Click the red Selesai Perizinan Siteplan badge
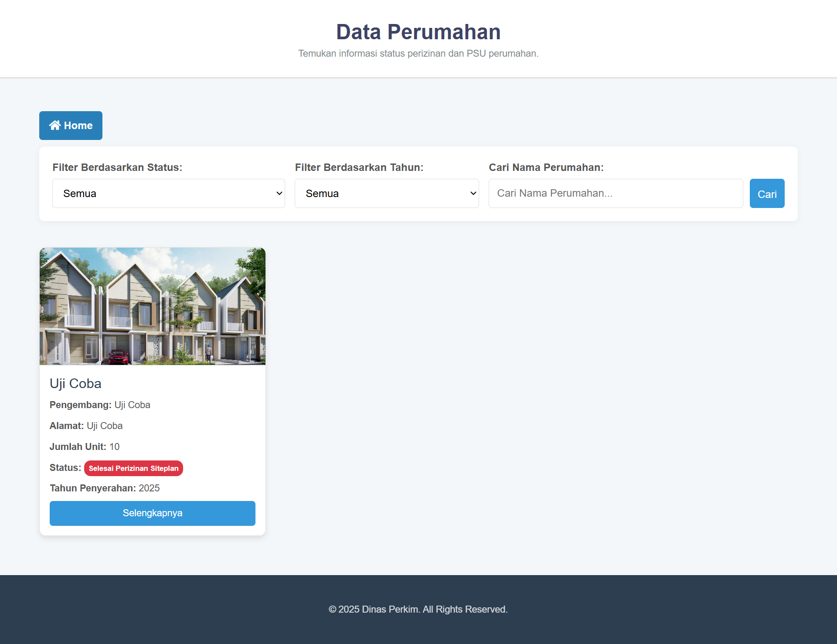The image size is (837, 644). (133, 468)
